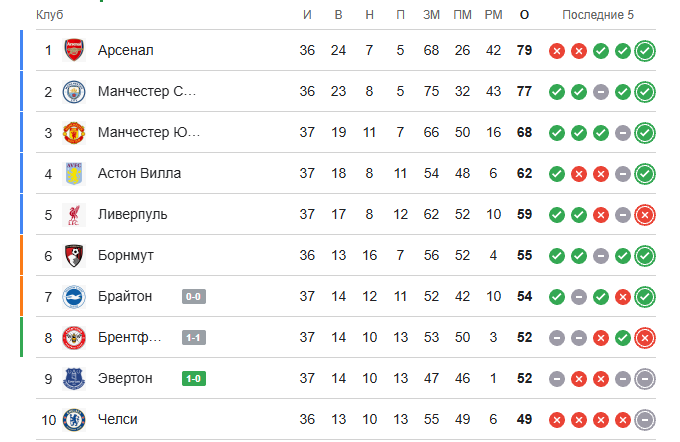The image size is (680, 442).
Task: Click the Manchester United crest icon
Action: [74, 132]
